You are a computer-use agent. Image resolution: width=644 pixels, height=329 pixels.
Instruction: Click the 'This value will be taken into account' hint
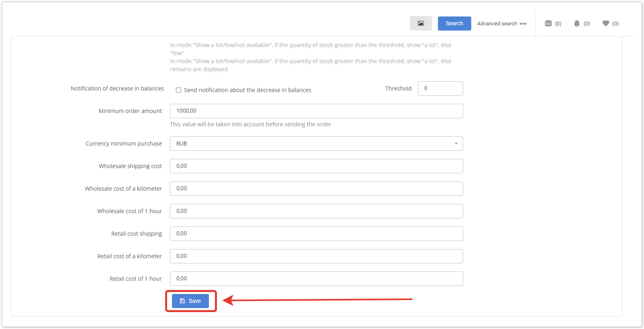(250, 124)
